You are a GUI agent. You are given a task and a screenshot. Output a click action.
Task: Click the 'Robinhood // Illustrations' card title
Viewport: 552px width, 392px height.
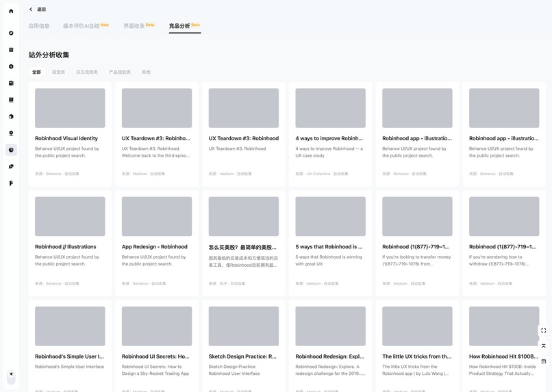coord(66,247)
